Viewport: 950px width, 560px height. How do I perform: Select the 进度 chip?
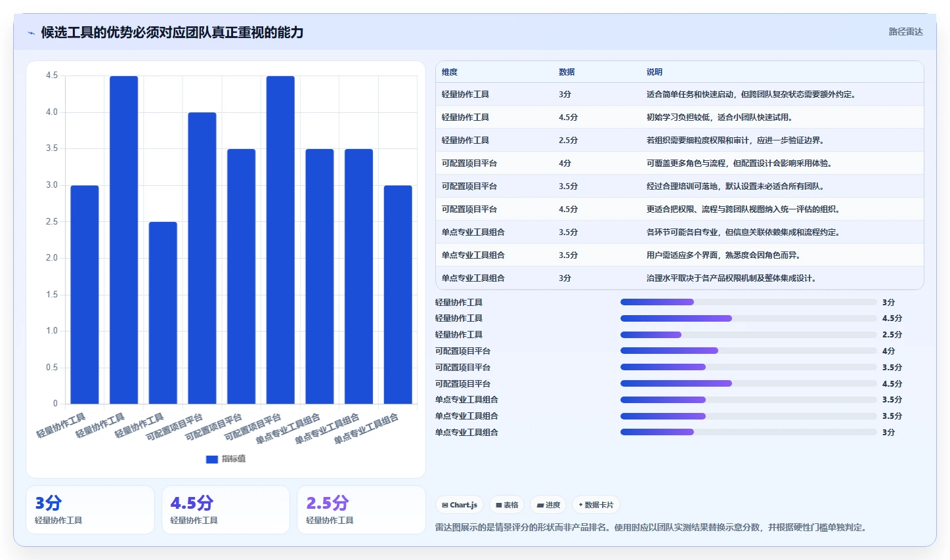click(548, 505)
